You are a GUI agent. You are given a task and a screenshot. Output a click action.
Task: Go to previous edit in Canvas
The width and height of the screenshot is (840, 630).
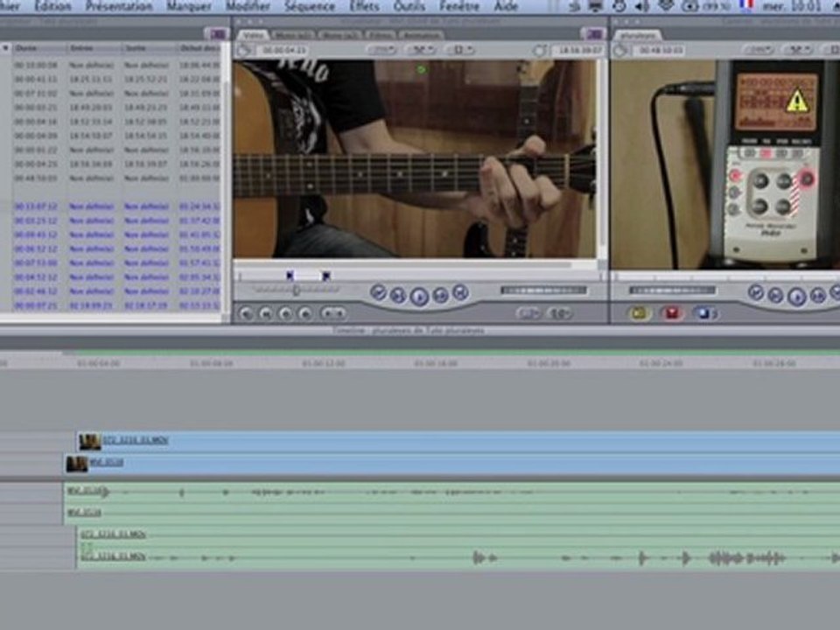point(756,292)
